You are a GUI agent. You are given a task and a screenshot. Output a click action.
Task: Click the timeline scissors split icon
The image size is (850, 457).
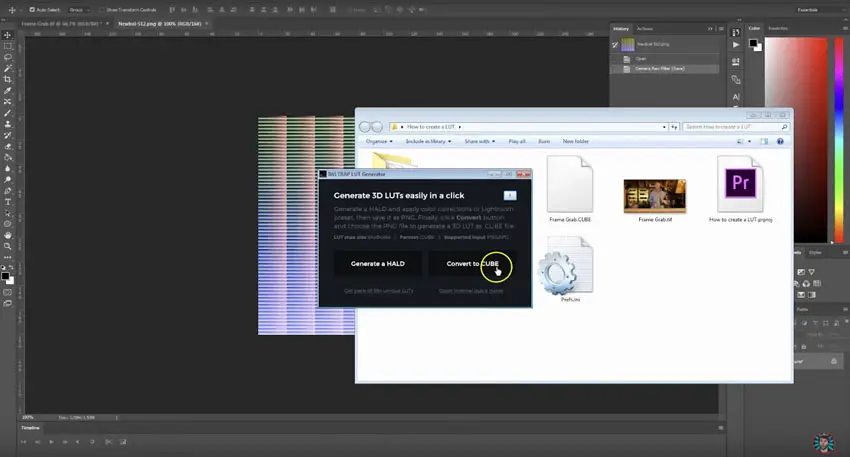point(108,442)
